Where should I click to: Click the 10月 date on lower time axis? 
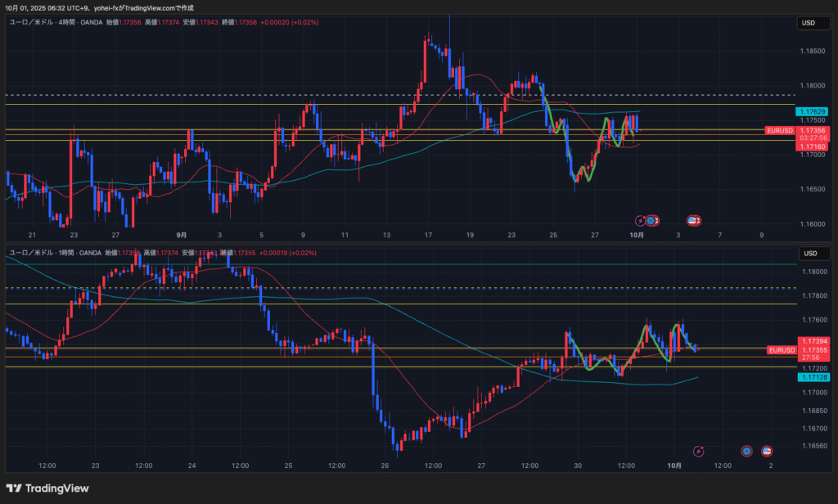pyautogui.click(x=674, y=465)
